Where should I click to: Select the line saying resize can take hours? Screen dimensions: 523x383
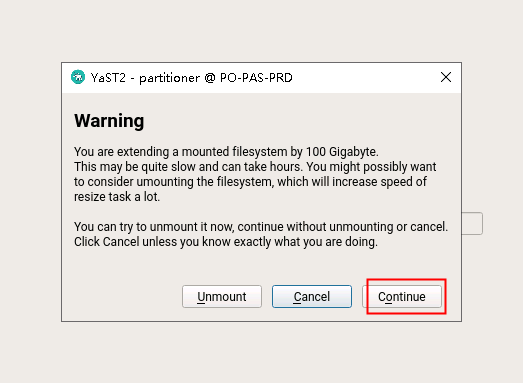(x=255, y=167)
